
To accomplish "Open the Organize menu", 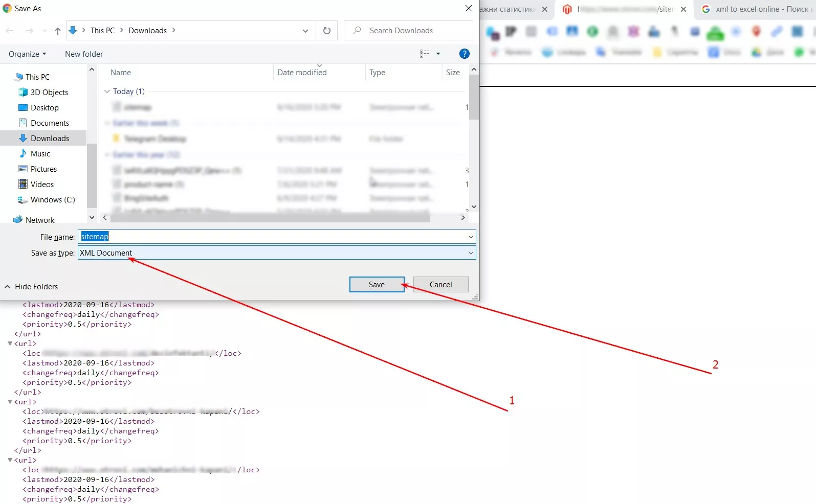I will click(27, 54).
